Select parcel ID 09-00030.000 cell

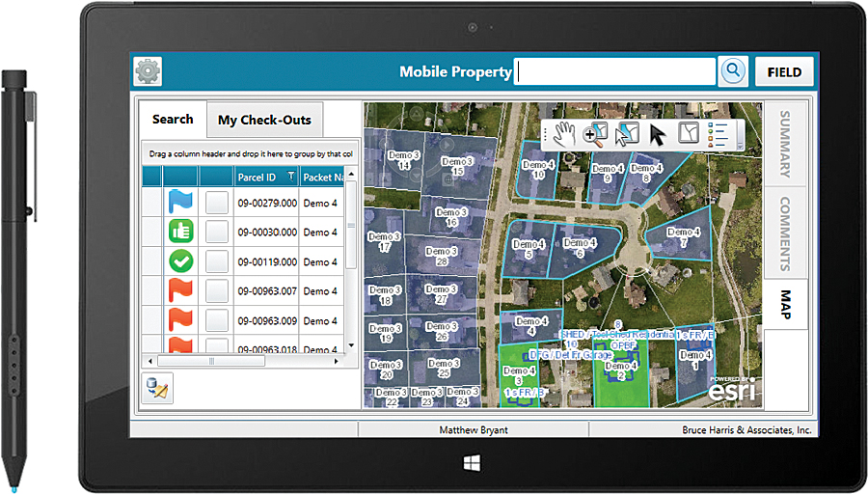coord(267,233)
